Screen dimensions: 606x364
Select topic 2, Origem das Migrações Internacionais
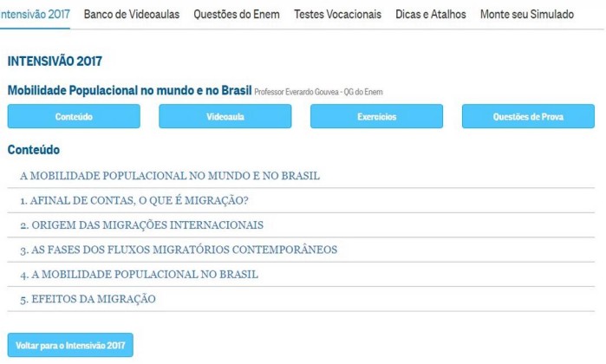coord(141,225)
